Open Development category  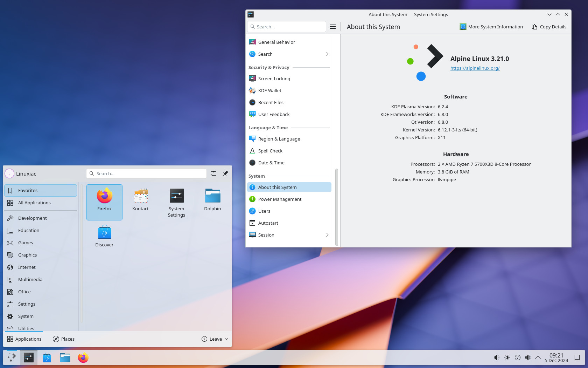[x=41, y=218]
